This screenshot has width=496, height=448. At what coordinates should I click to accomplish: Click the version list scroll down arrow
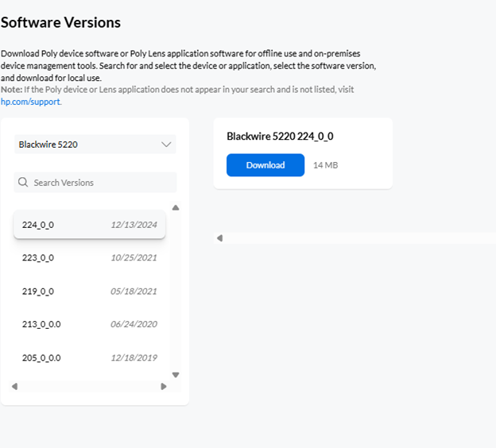point(176,375)
